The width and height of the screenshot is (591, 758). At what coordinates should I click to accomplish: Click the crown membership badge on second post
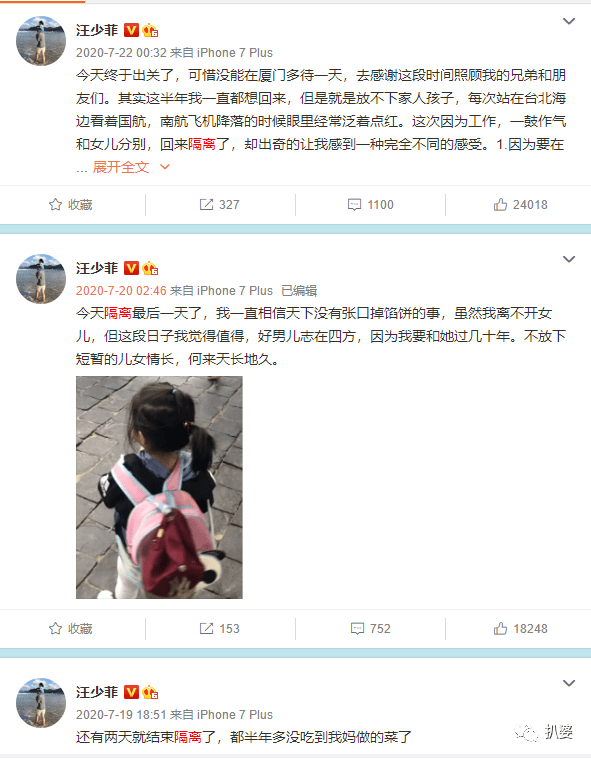(x=150, y=268)
